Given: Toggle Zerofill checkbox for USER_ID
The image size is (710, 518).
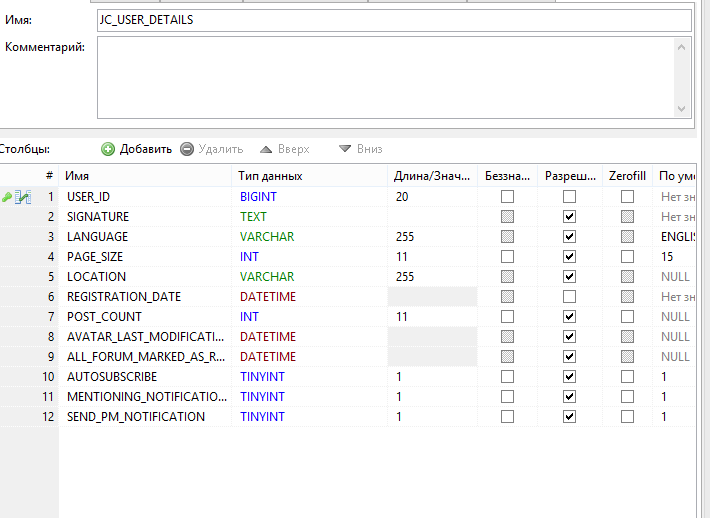Looking at the screenshot, I should point(627,197).
